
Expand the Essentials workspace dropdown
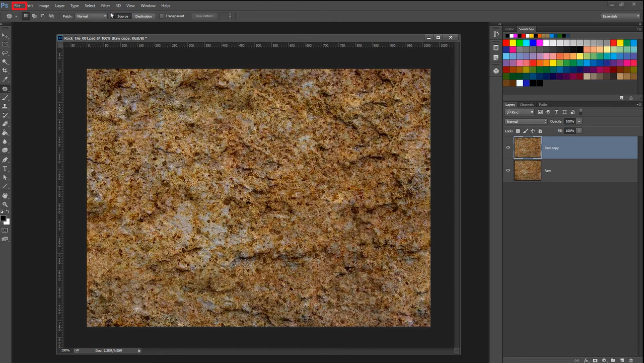620,16
